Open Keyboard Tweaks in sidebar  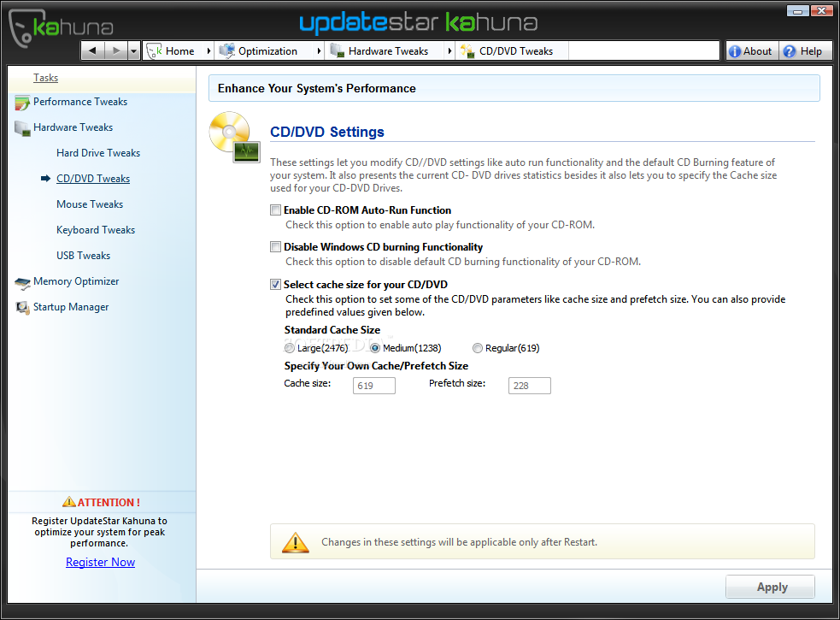point(96,230)
